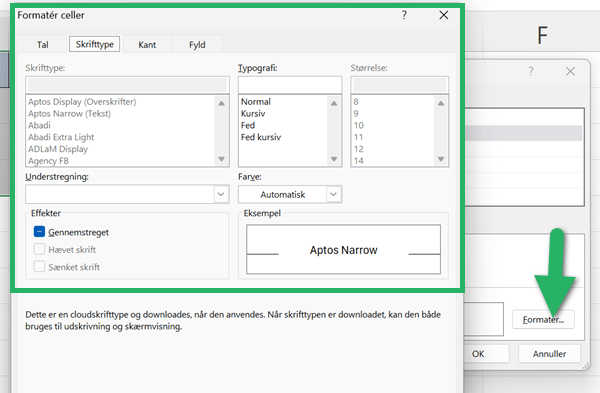
Task: Switch to the Tal tab
Action: tap(43, 45)
